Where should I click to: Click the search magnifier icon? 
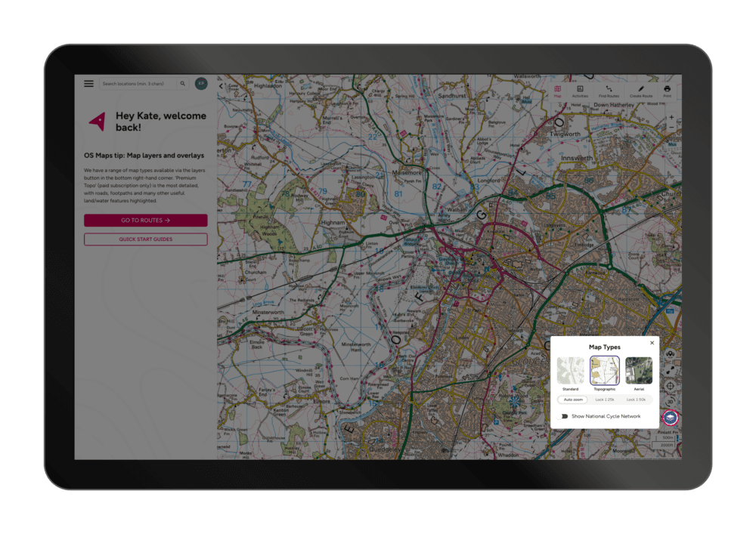point(183,83)
